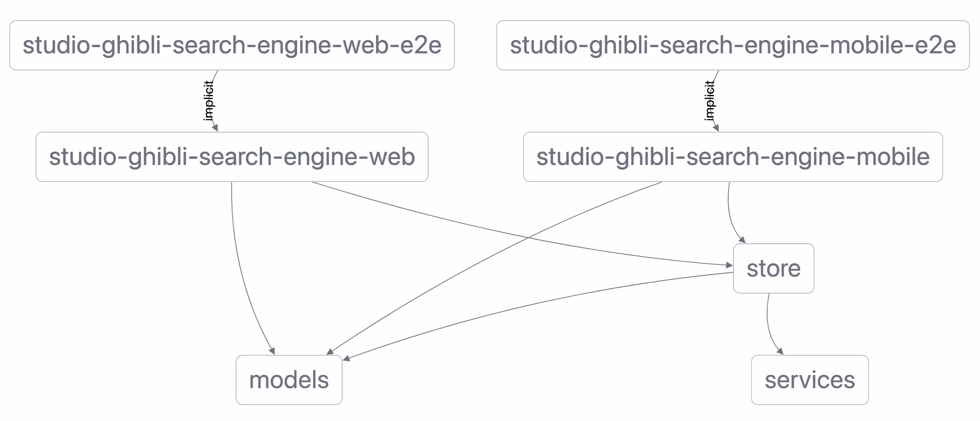Select the services library node
This screenshot has height=421, width=980.
[x=809, y=380]
